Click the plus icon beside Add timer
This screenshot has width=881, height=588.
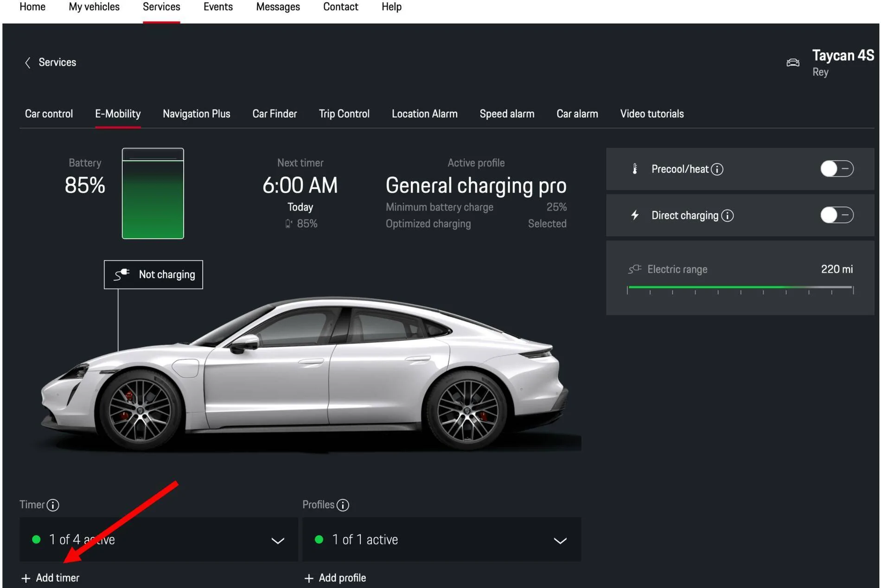click(x=26, y=578)
